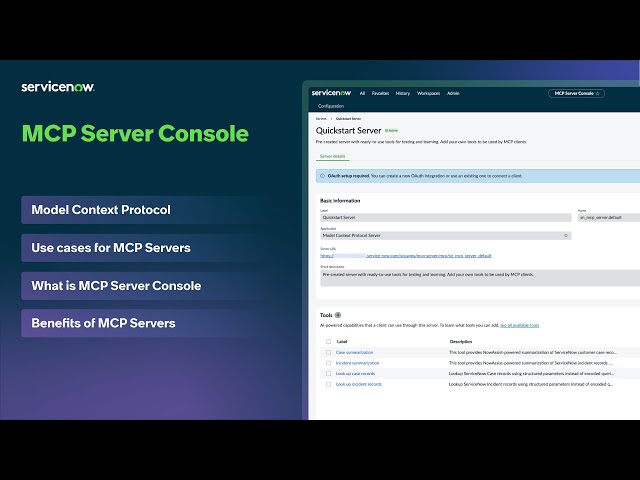Viewport: 640px width, 480px height.
Task: Open the server URL link
Action: [406, 256]
